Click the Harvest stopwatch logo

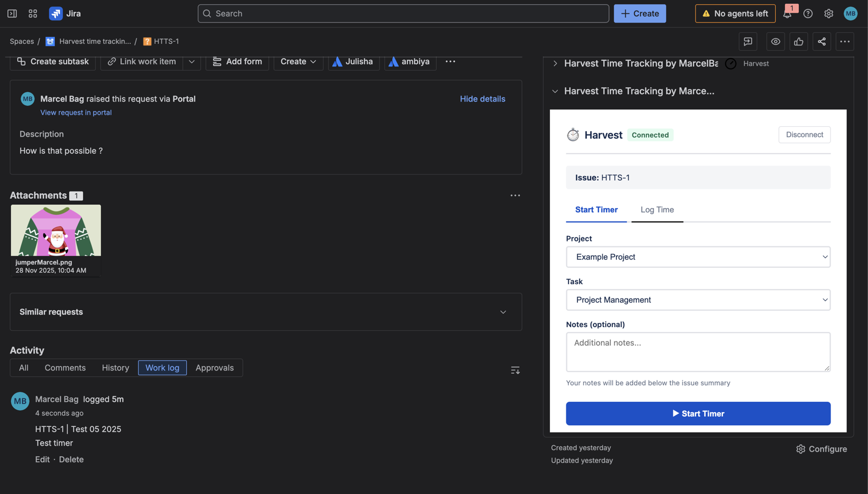pyautogui.click(x=573, y=135)
